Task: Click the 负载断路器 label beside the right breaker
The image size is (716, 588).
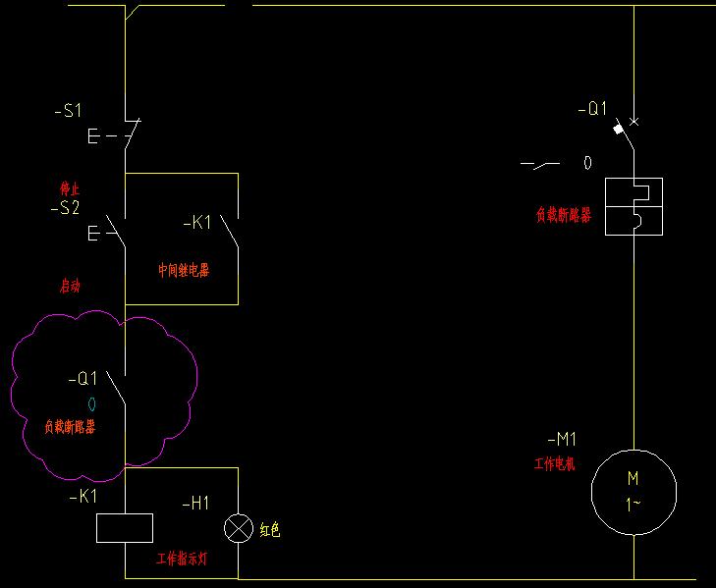Action: [563, 216]
